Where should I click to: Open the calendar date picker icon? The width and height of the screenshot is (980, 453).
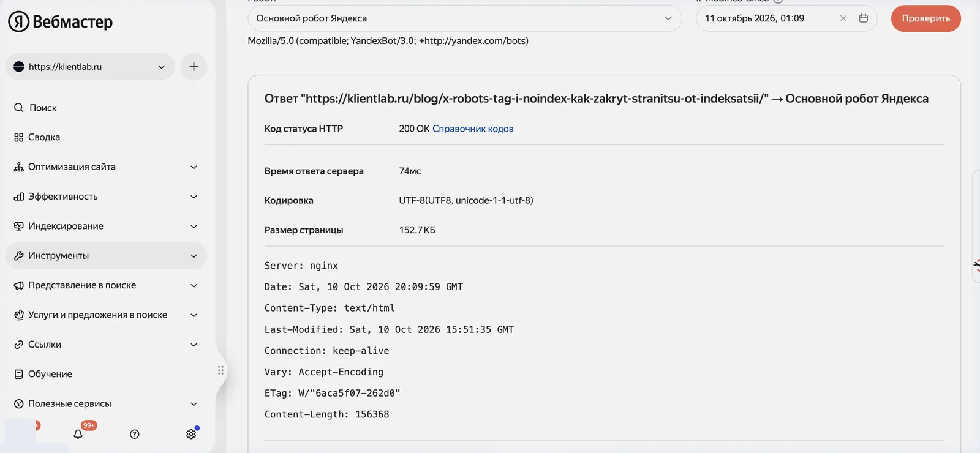tap(864, 18)
